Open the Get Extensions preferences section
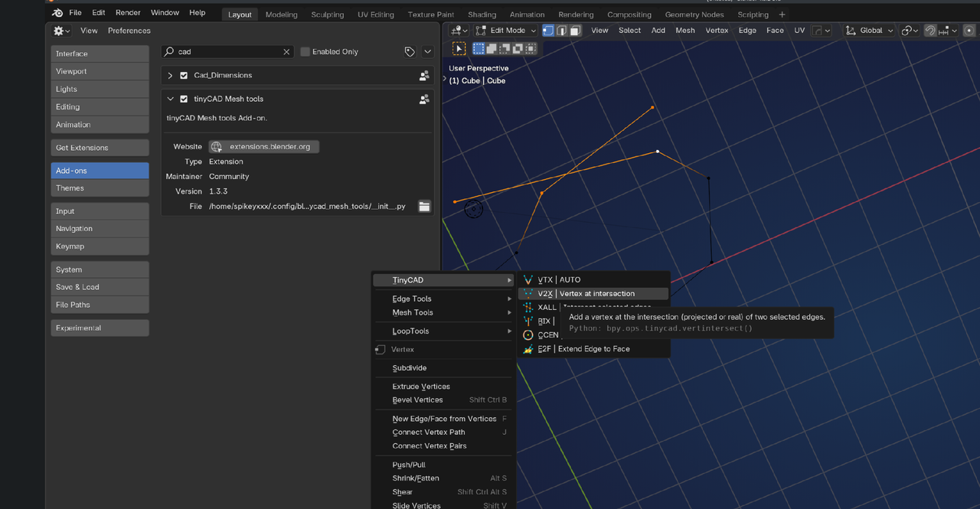The width and height of the screenshot is (980, 509). point(100,148)
